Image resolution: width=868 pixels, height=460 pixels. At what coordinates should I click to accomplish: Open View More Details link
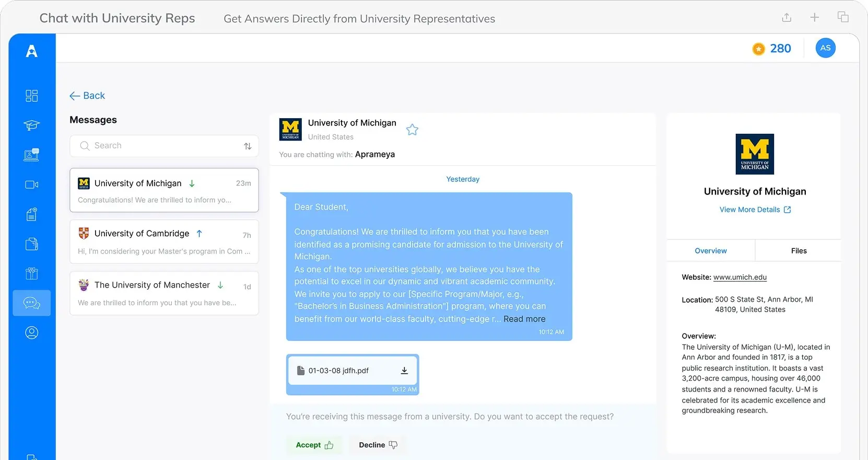(755, 210)
